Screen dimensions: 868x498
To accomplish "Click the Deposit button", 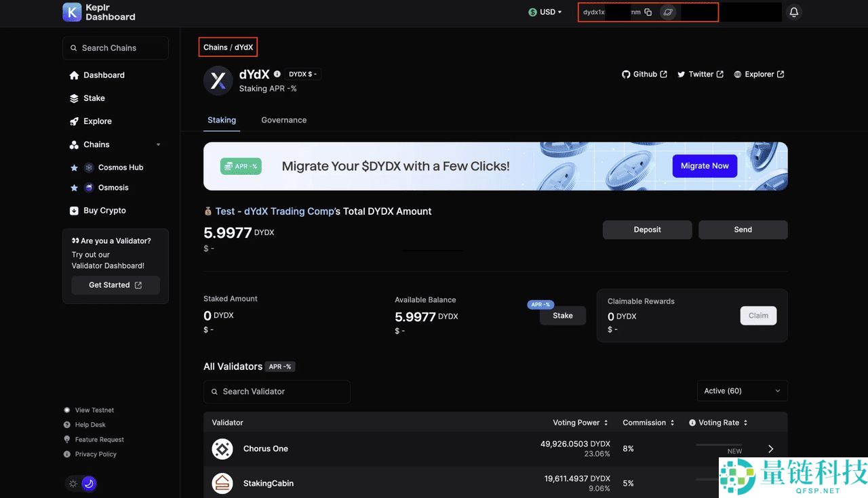I will (648, 230).
